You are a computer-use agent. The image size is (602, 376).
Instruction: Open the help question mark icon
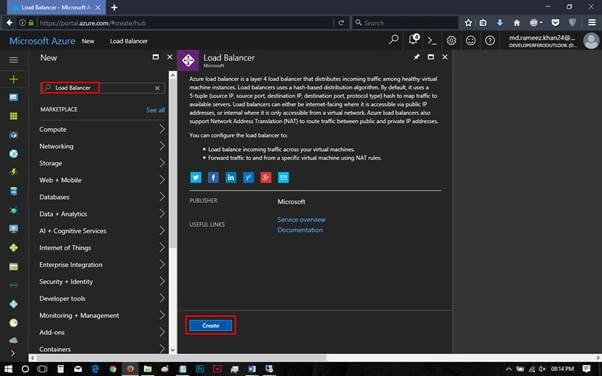pos(490,40)
